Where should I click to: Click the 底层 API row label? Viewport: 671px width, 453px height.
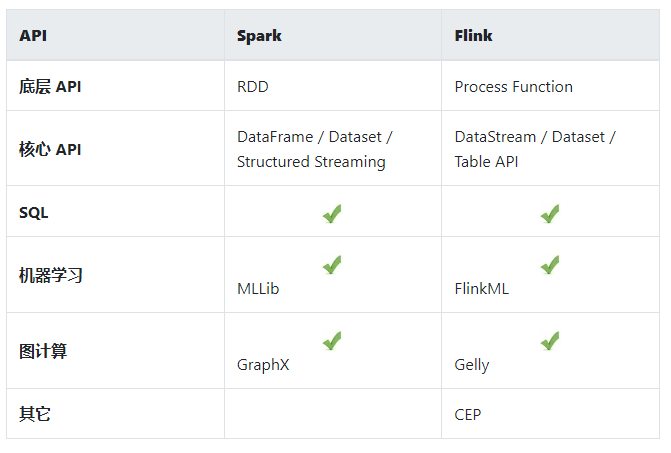tap(50, 87)
